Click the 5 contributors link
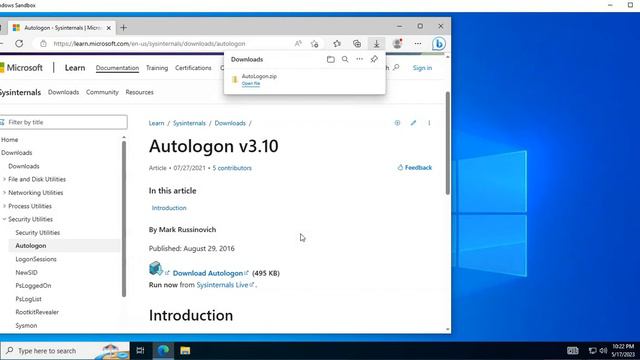 (x=232, y=168)
